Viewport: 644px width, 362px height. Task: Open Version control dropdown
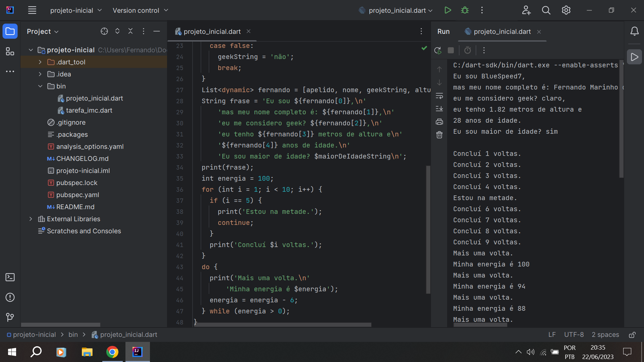coord(140,10)
